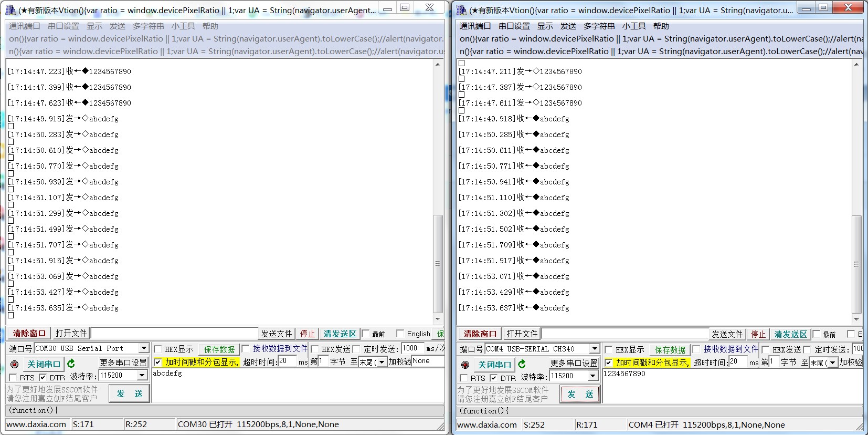
Task: Toggle 最前 checkbox in COM4 window
Action: pos(817,334)
